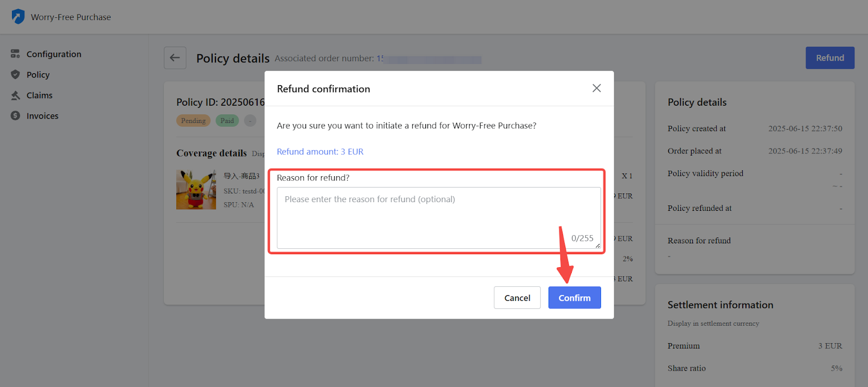Open the Invoices section label
Viewport: 868px width, 387px height.
tap(42, 116)
